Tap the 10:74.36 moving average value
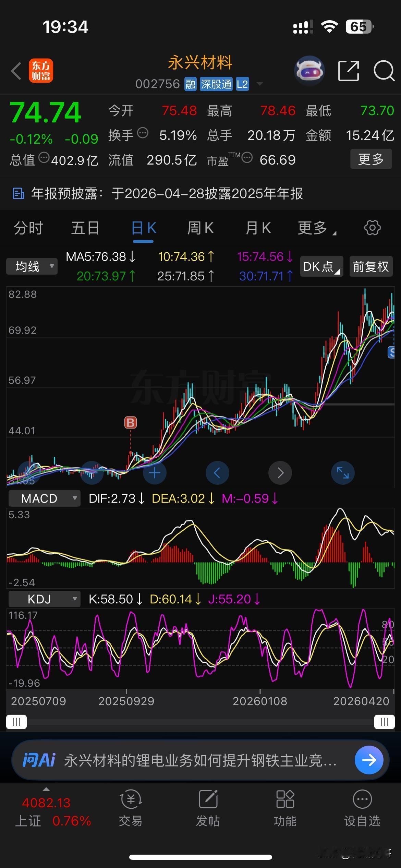The width and height of the screenshot is (401, 868). [x=186, y=257]
